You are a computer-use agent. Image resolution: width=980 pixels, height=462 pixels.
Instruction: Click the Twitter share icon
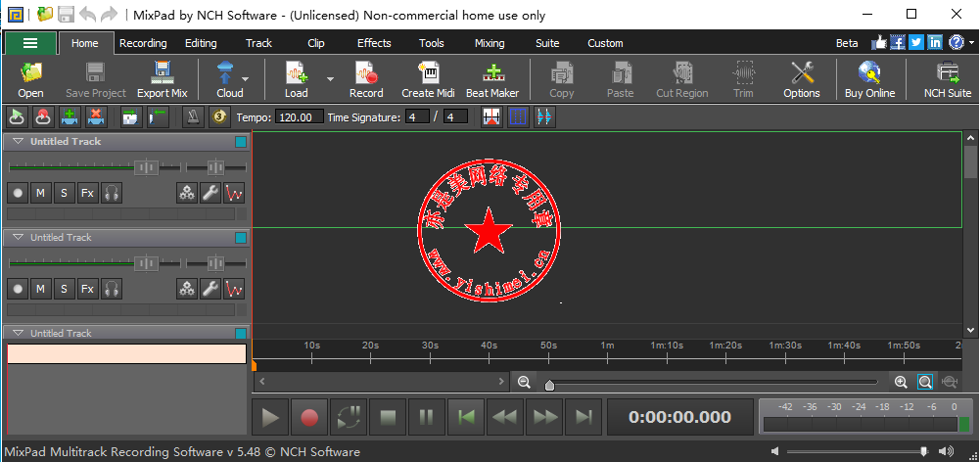click(916, 42)
